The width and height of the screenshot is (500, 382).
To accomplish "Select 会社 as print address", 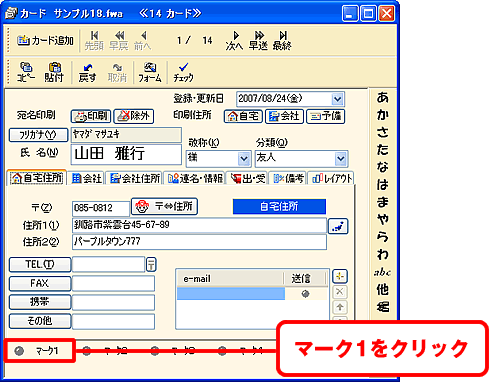I will tap(284, 116).
